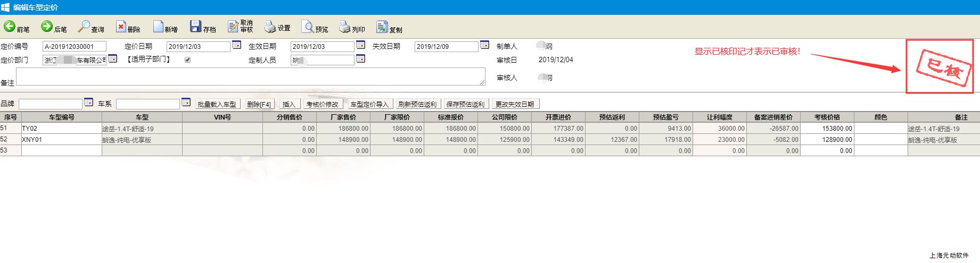980x263 pixels.
Task: Open 设置 print settings
Action: [x=270, y=27]
